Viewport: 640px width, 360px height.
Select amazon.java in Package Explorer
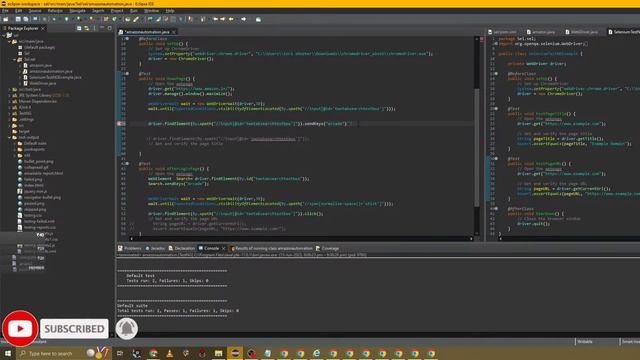point(38,65)
